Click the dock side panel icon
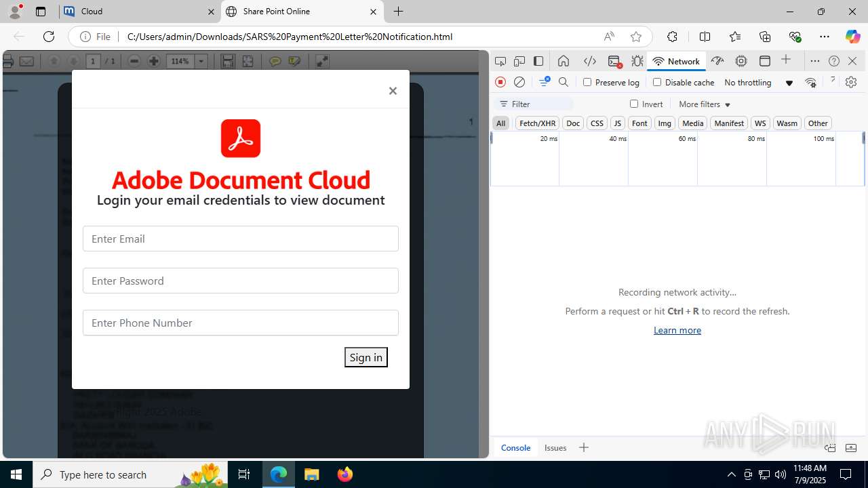 (x=538, y=61)
